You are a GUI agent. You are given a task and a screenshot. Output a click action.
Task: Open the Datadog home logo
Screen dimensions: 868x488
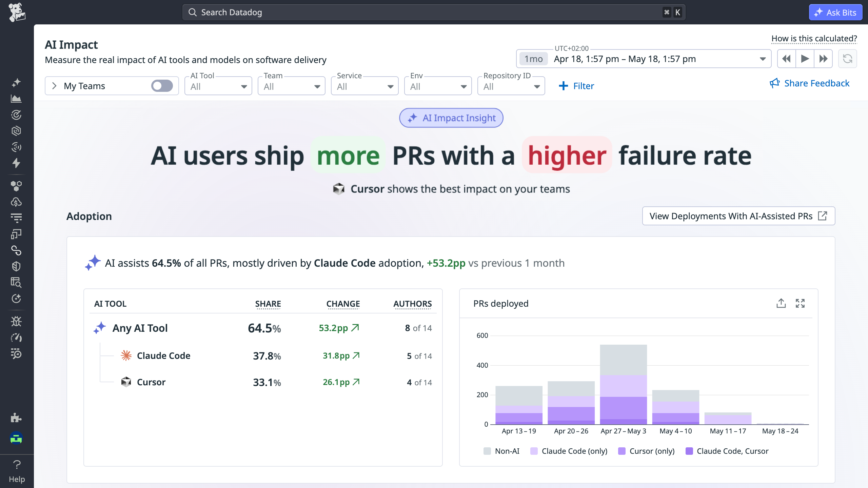pyautogui.click(x=17, y=12)
